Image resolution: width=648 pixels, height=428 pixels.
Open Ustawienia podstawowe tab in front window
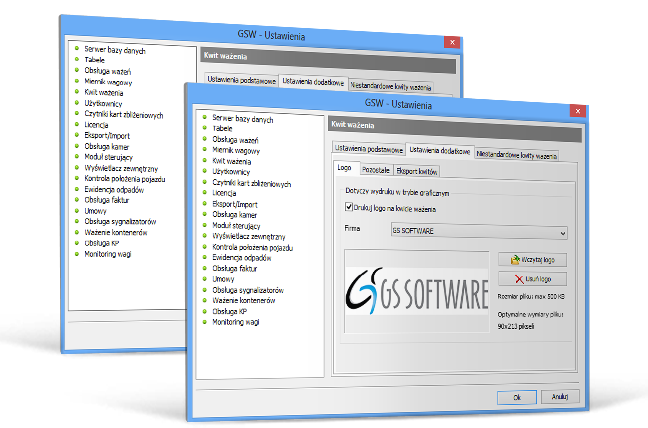368,149
